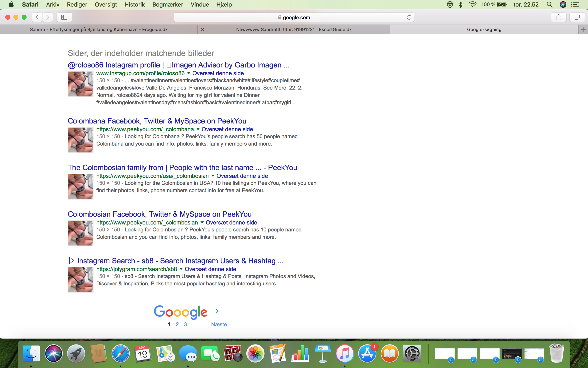This screenshot has height=368, width=588.
Task: Click the Bluetooth menu bar icon
Action: (x=460, y=5)
